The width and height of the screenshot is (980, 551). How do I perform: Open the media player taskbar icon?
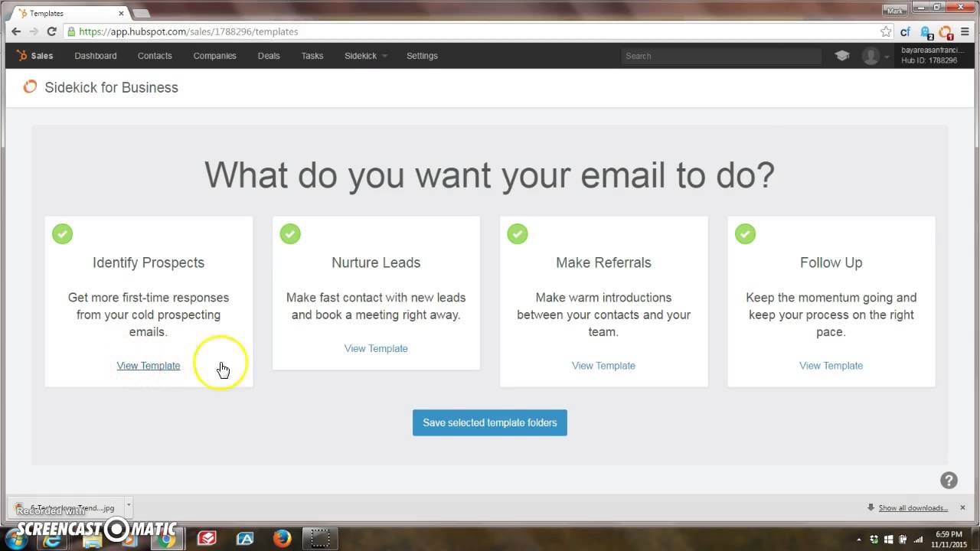[x=129, y=540]
